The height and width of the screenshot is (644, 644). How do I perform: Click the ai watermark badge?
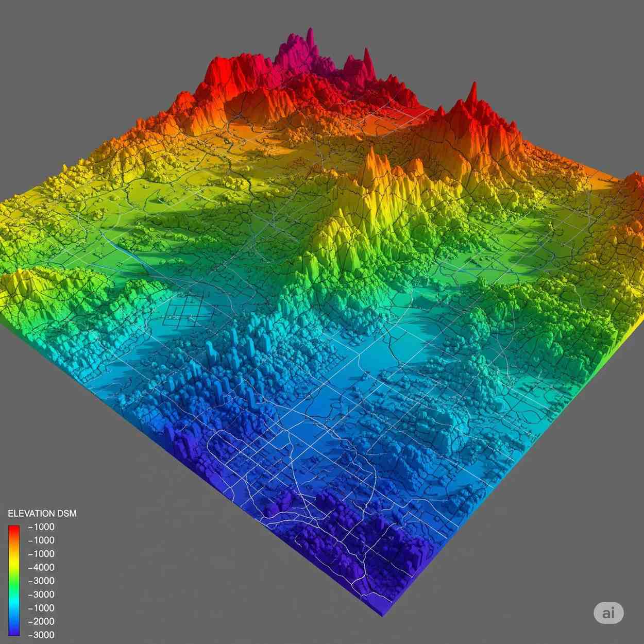click(609, 613)
